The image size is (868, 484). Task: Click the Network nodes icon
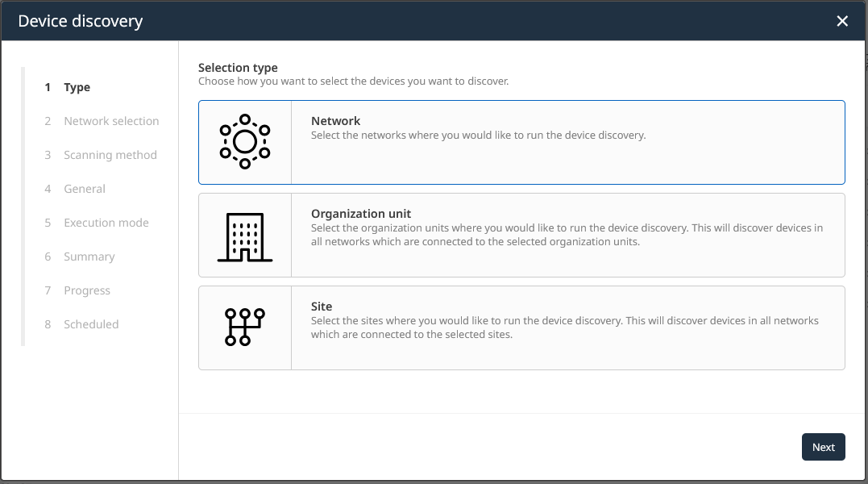(x=245, y=142)
